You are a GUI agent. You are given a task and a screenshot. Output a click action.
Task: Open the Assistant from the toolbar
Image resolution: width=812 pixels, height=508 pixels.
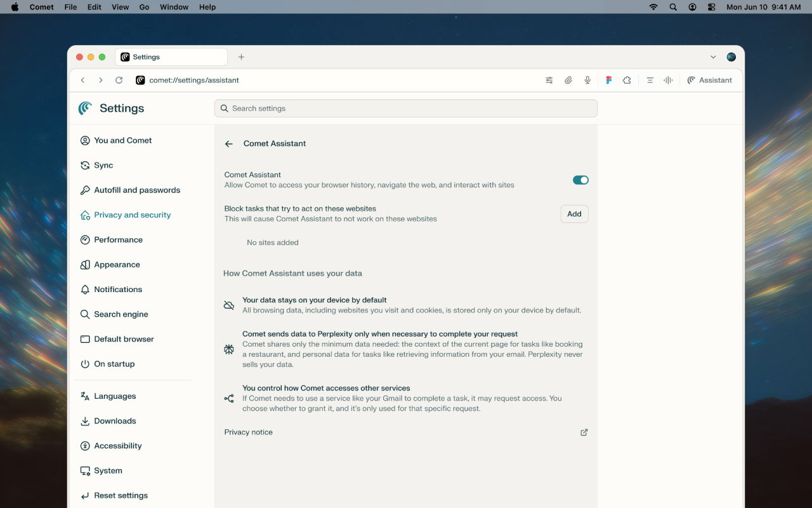(709, 80)
